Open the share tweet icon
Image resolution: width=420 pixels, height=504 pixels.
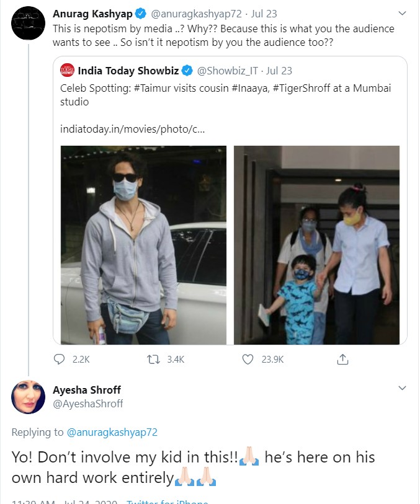(x=342, y=359)
